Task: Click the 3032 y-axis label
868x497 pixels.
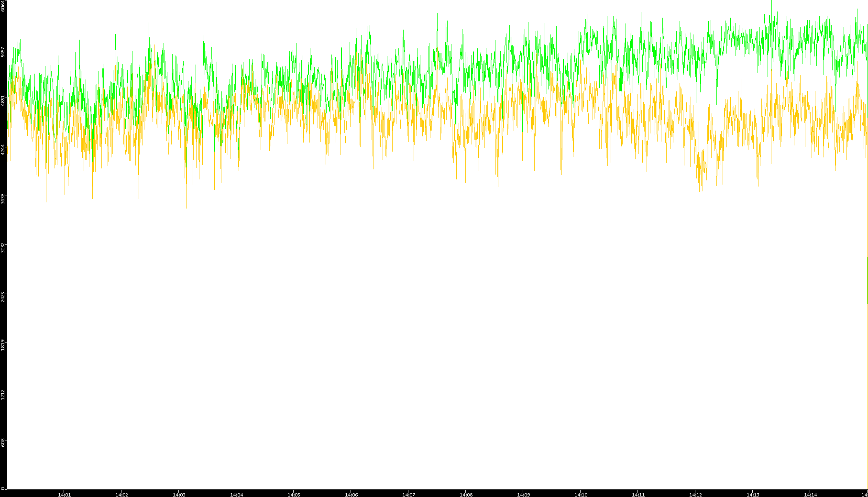Action: [x=3, y=247]
